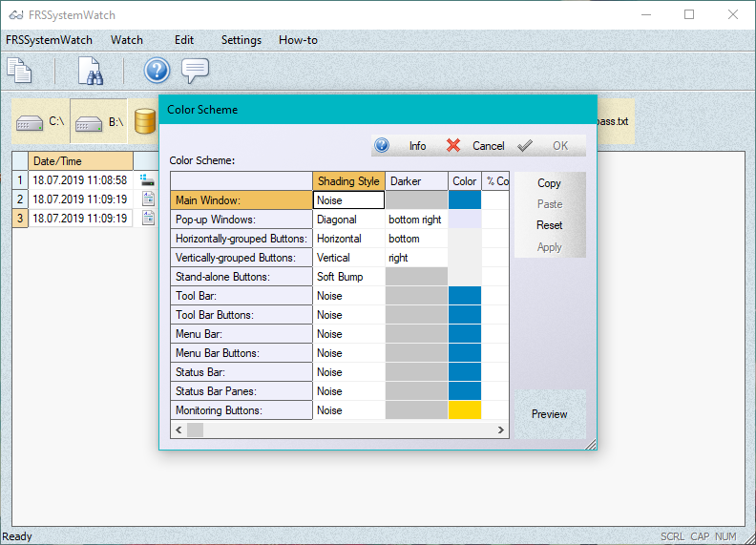This screenshot has width=756, height=545.
Task: Click the Shading Style column header
Action: coord(348,180)
